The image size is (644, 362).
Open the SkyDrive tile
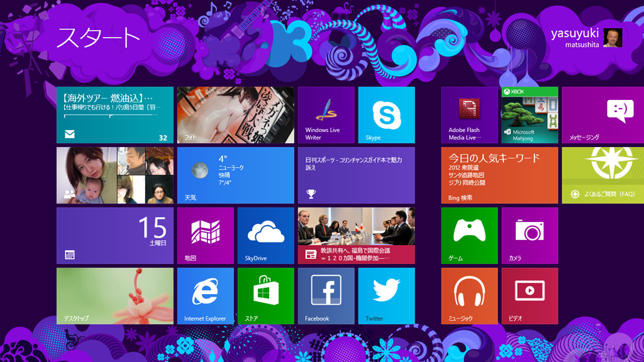266,236
